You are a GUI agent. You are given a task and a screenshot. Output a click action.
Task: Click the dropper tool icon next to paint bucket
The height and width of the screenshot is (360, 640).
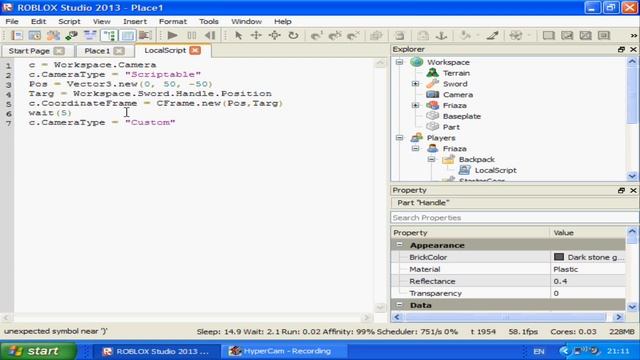pyautogui.click(x=492, y=36)
